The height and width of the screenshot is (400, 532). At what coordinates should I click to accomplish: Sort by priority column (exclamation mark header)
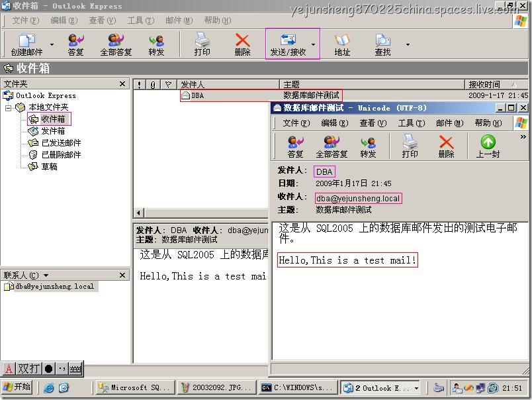point(139,85)
